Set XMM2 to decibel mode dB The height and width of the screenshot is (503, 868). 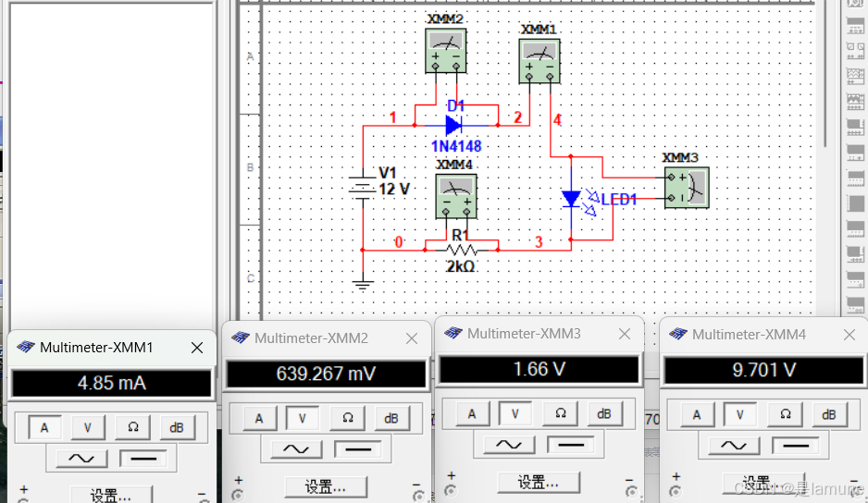(391, 418)
